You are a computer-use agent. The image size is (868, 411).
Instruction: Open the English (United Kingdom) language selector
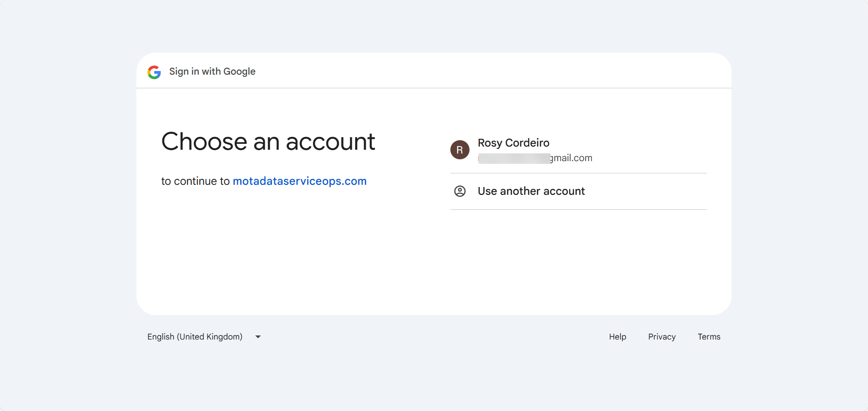pos(195,337)
